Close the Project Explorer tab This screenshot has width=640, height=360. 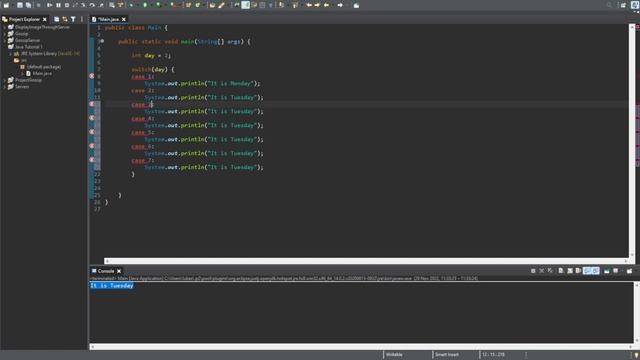44,19
